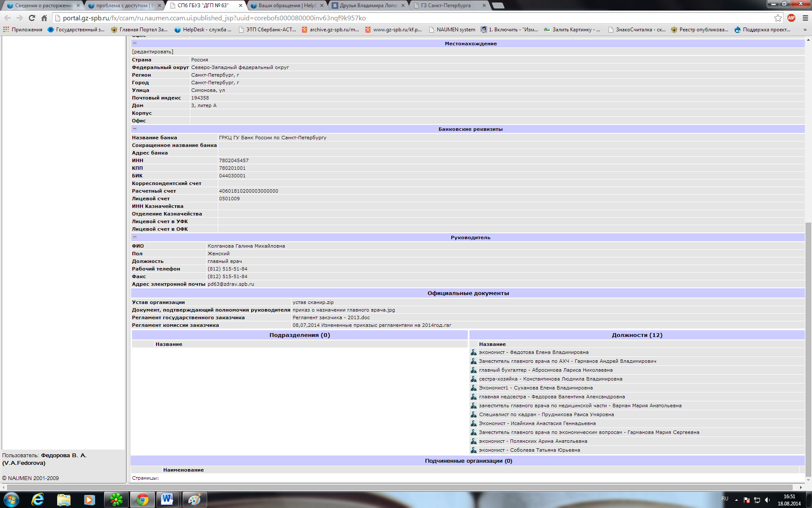Open the Adblock Plus extension icon

[x=791, y=18]
